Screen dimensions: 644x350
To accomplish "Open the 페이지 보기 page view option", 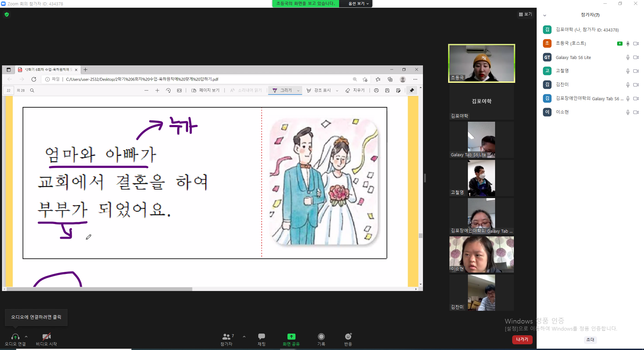I will point(205,91).
